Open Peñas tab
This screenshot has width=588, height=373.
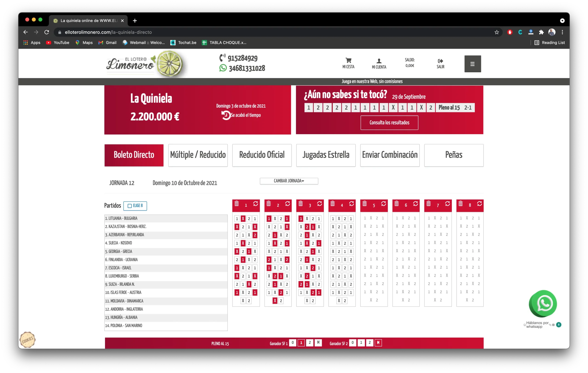coord(454,155)
